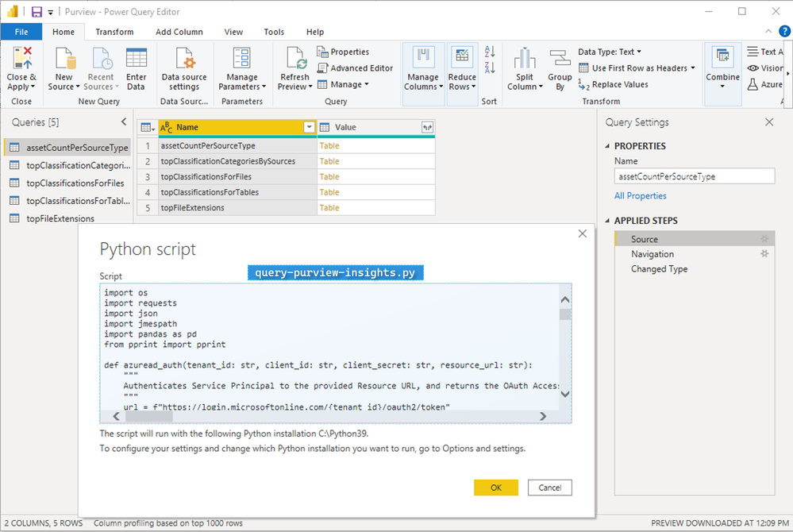Select the assetCountPerSourceType query
Image resolution: width=793 pixels, height=532 pixels.
coord(67,148)
